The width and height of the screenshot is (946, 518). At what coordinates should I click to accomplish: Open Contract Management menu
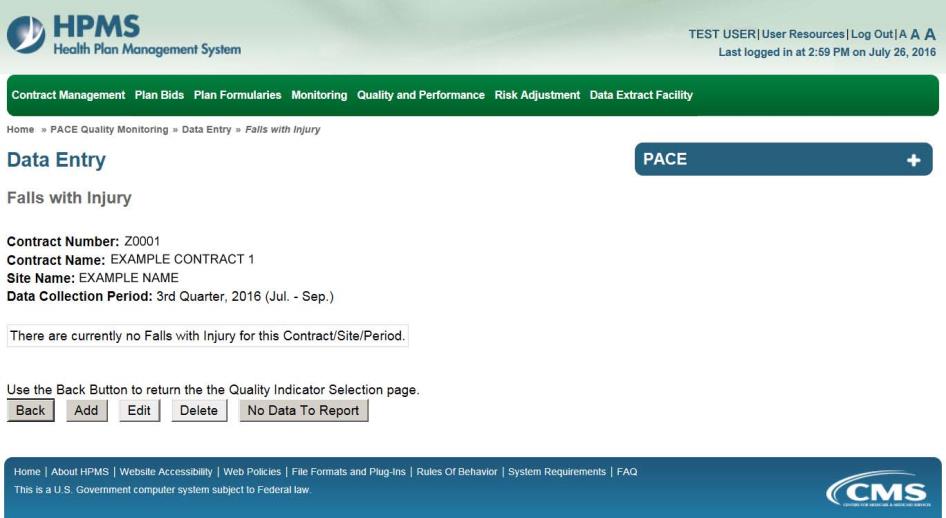click(x=68, y=95)
